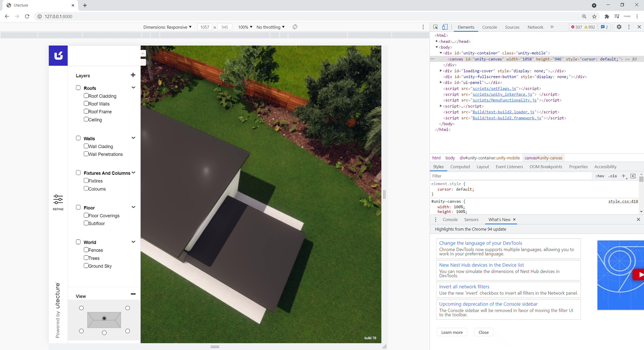Image resolution: width=644 pixels, height=350 pixels.
Task: Toggle the device toolbar icon
Action: click(445, 27)
